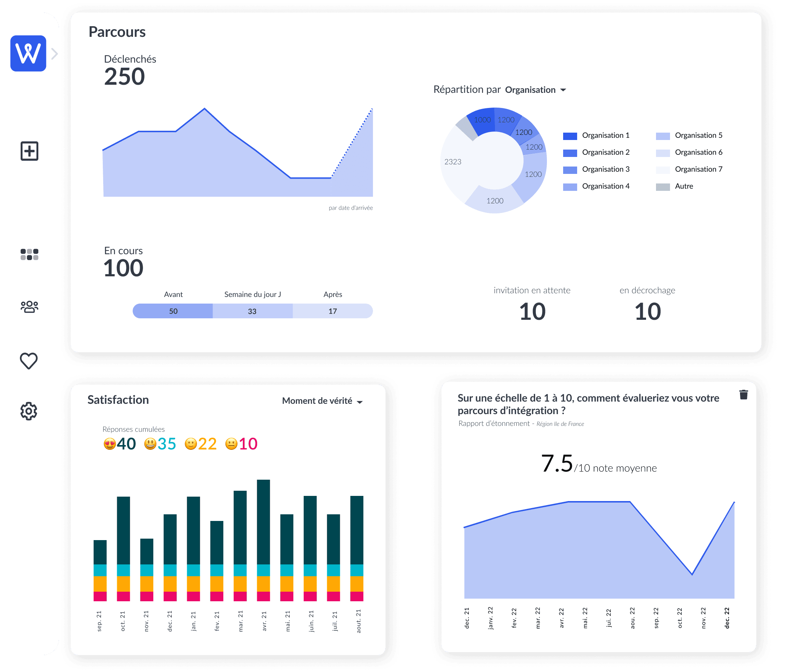
Task: Expand sidebar with chevron next to logo
Action: click(55, 54)
